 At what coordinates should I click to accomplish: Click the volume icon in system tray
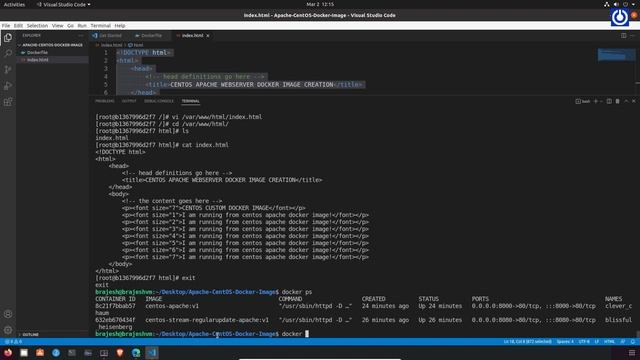click(x=616, y=4)
